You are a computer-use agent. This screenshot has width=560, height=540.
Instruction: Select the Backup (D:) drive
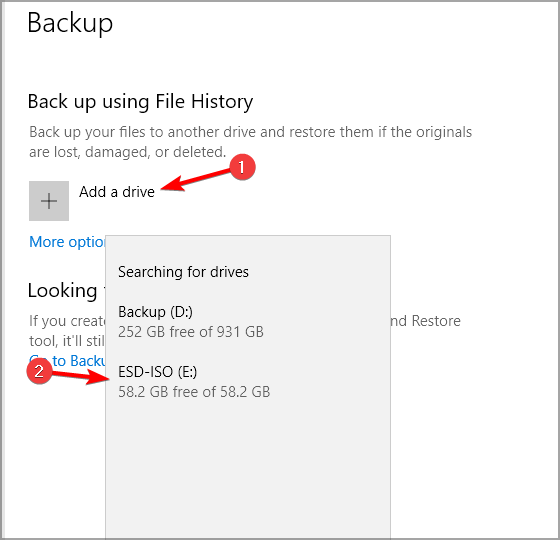pos(248,321)
